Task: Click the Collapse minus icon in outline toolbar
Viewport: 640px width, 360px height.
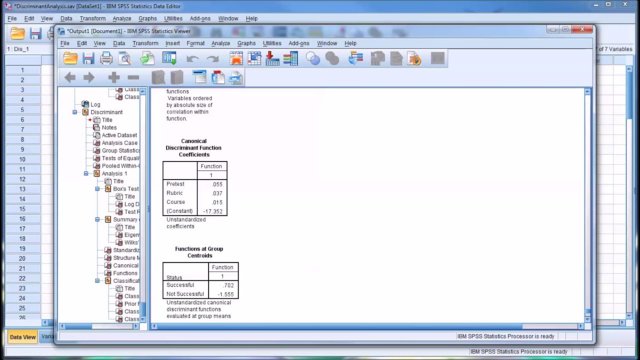Action: click(x=133, y=77)
